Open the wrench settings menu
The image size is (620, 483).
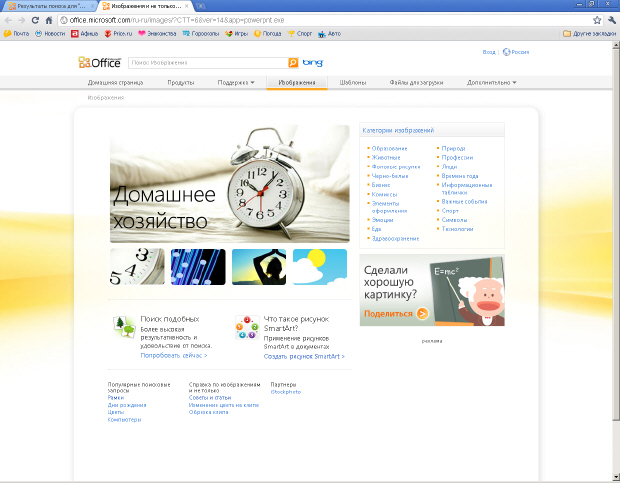point(612,20)
